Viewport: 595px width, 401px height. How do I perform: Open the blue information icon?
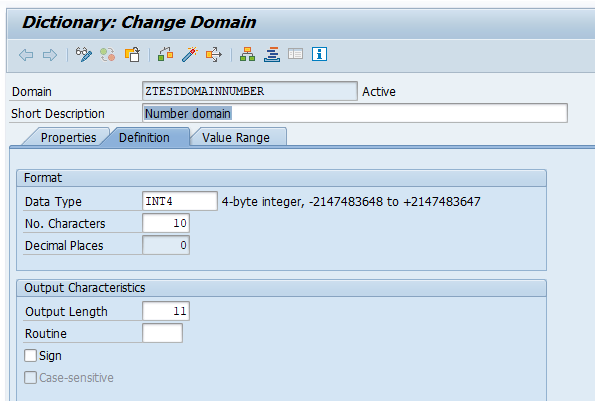pyautogui.click(x=320, y=54)
